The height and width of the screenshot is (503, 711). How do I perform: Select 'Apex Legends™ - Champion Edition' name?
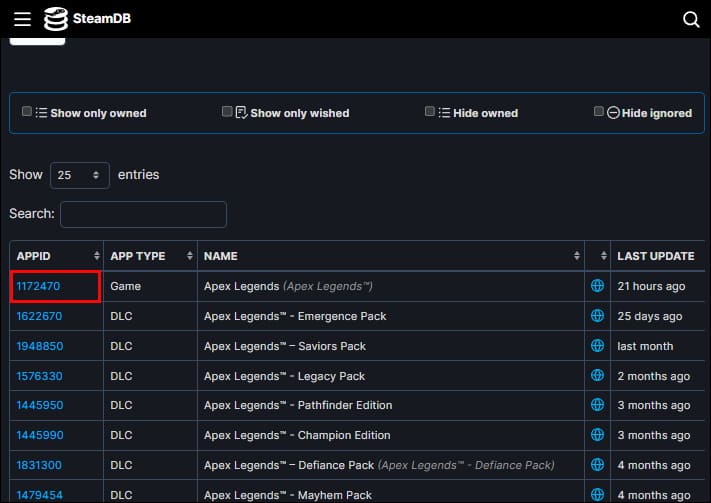click(x=297, y=435)
